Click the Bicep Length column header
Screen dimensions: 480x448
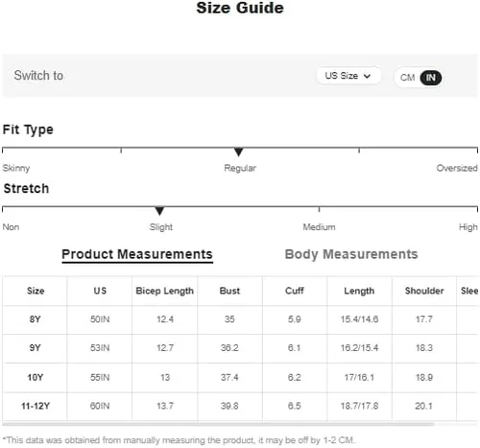[x=165, y=291]
